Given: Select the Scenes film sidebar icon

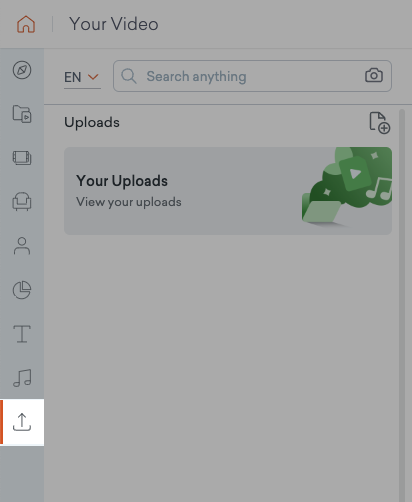Looking at the screenshot, I should point(22,158).
